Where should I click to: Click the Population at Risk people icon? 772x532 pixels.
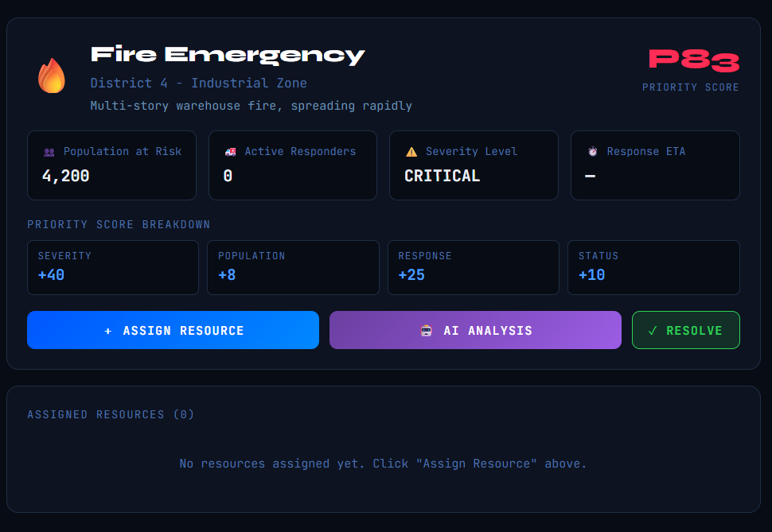coord(49,152)
